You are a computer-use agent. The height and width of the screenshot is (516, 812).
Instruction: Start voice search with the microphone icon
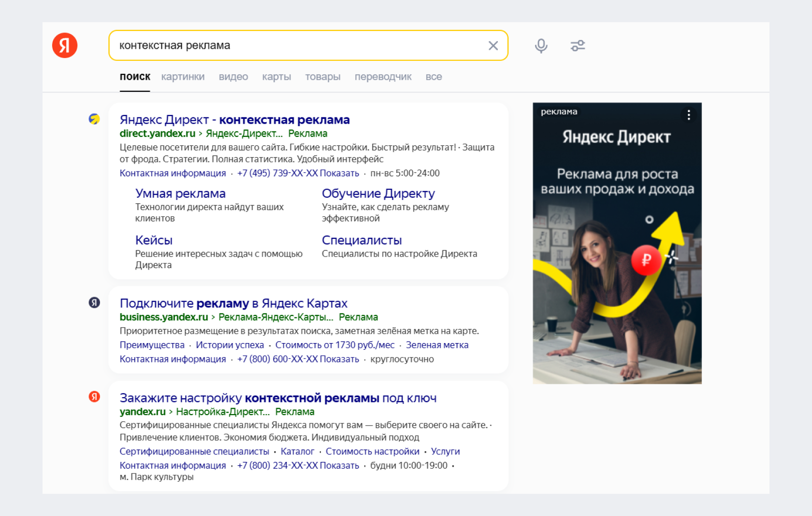point(541,45)
